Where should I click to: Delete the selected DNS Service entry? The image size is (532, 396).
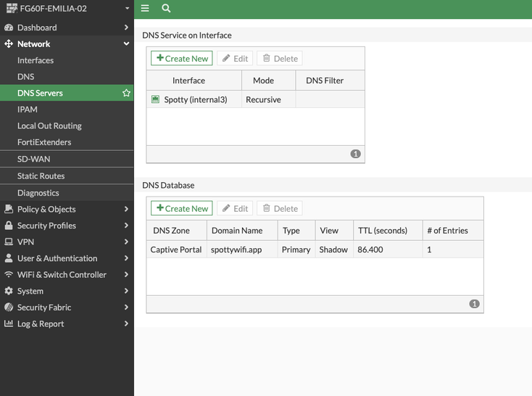280,59
